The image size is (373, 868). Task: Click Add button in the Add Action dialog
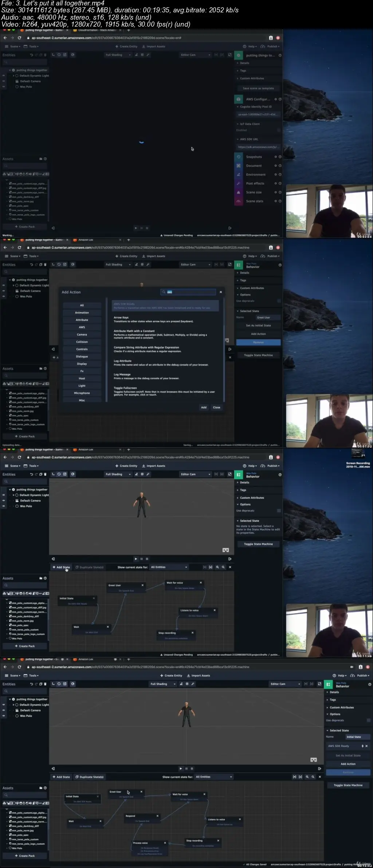coord(204,407)
